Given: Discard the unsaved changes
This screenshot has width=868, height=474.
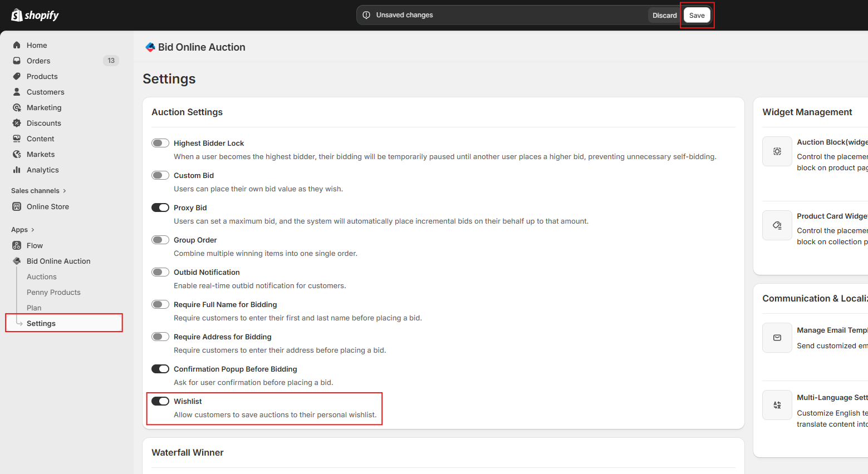Looking at the screenshot, I should (x=664, y=15).
